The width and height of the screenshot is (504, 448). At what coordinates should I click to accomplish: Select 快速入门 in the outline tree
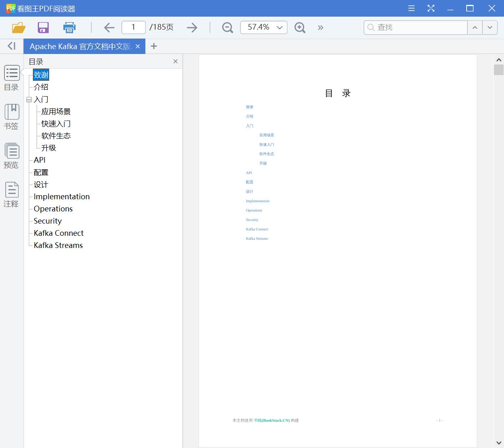pos(56,123)
